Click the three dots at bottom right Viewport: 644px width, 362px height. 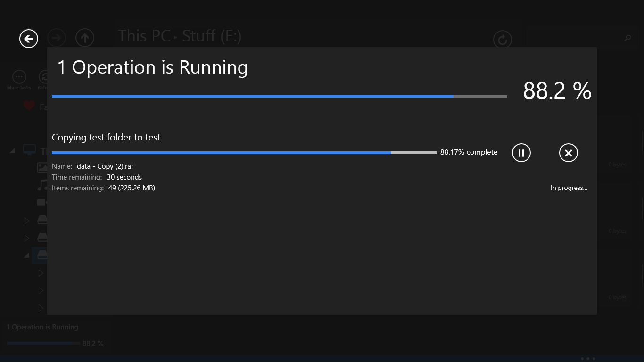coord(588,359)
